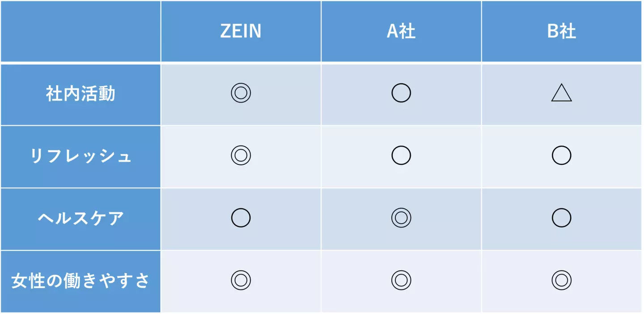The image size is (644, 314).
Task: Select A社's double circle for 女性の働きやすさ
Action: click(x=401, y=280)
